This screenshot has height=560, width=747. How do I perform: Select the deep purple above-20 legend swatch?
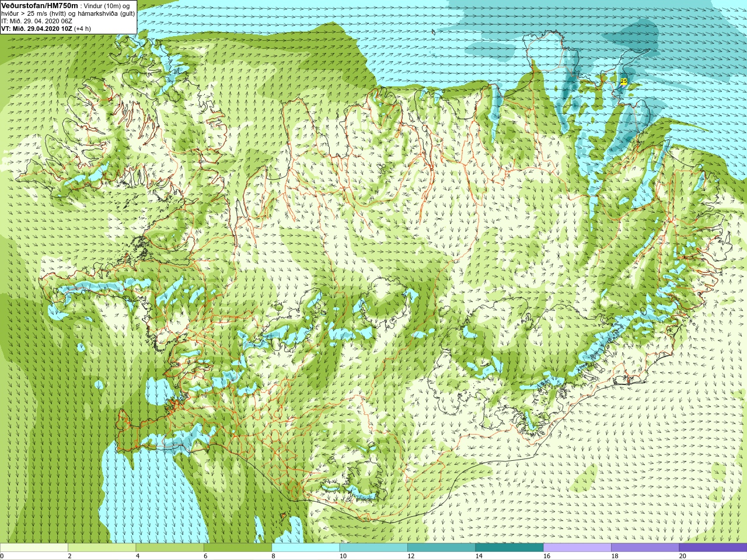713,548
